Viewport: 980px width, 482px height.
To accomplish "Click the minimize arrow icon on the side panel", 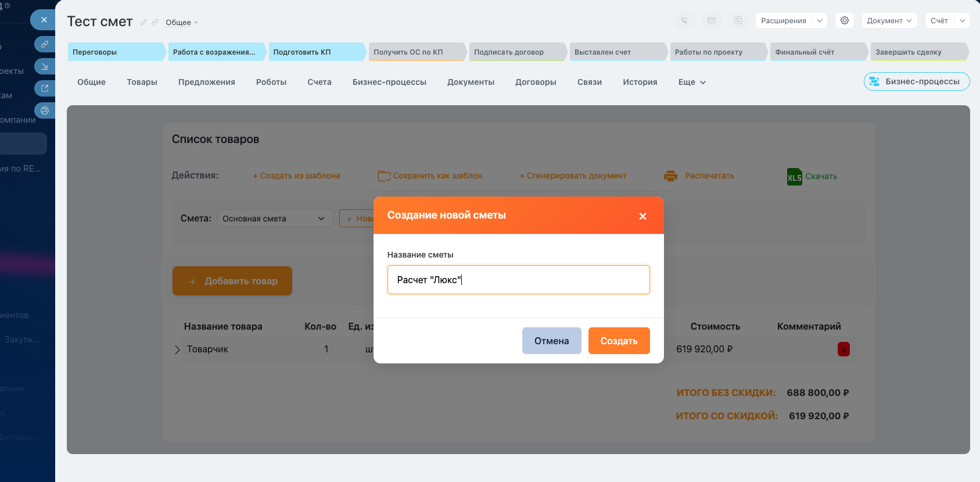I will (45, 66).
